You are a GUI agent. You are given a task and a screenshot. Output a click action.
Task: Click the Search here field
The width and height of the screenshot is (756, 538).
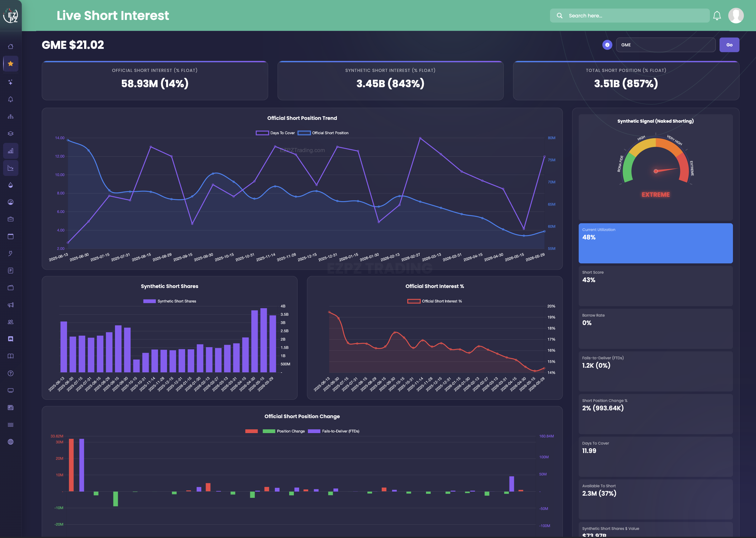pos(630,16)
